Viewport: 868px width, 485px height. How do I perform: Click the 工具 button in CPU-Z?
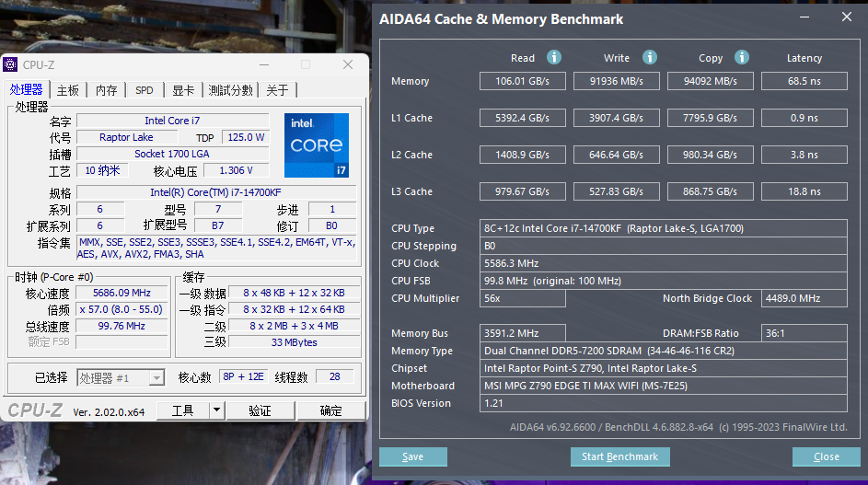click(183, 410)
